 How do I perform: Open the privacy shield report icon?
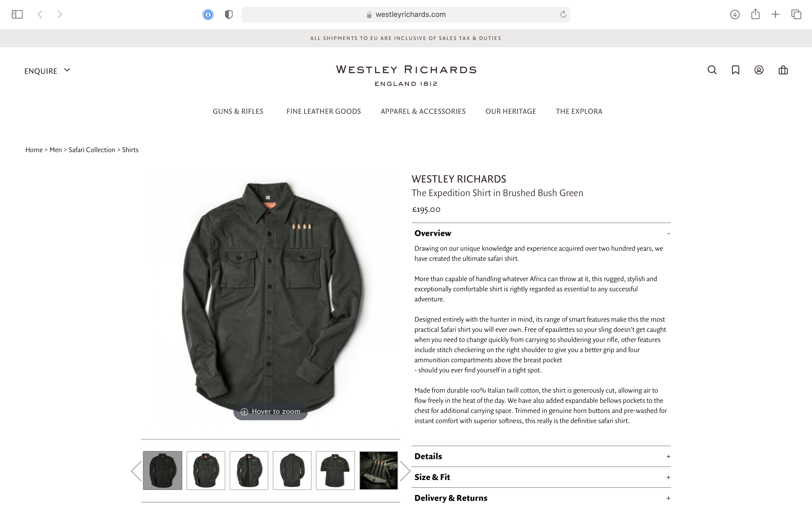229,14
